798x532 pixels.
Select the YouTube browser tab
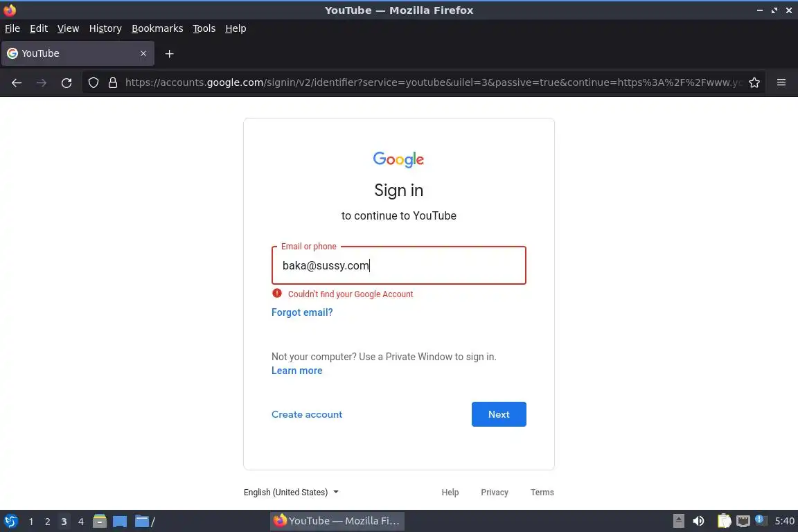point(78,53)
